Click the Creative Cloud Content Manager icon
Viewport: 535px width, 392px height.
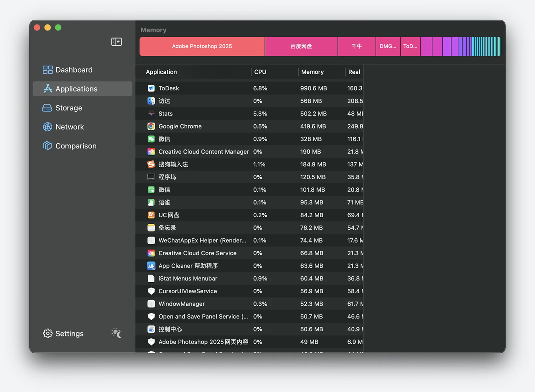(x=151, y=152)
